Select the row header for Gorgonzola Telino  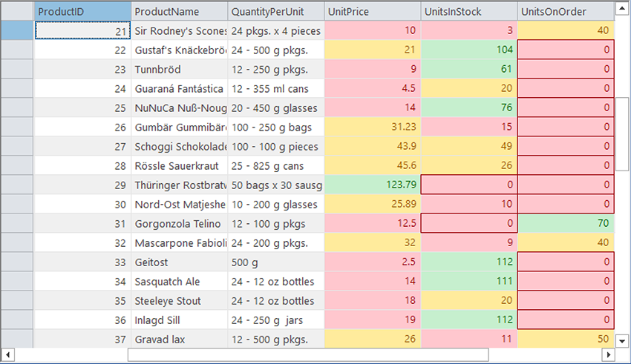18,223
